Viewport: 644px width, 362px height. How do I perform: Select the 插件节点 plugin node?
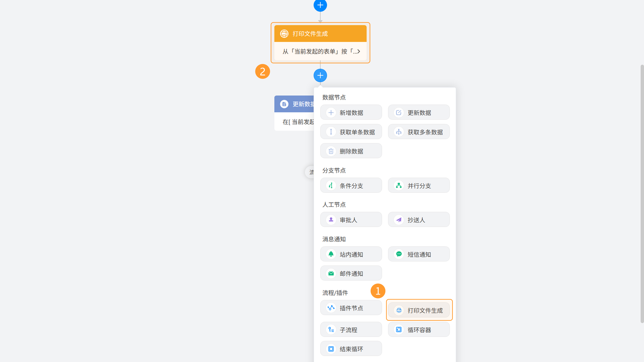pyautogui.click(x=351, y=308)
